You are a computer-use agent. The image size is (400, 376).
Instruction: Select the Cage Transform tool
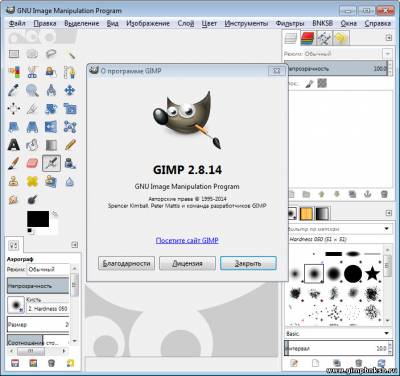click(x=70, y=127)
